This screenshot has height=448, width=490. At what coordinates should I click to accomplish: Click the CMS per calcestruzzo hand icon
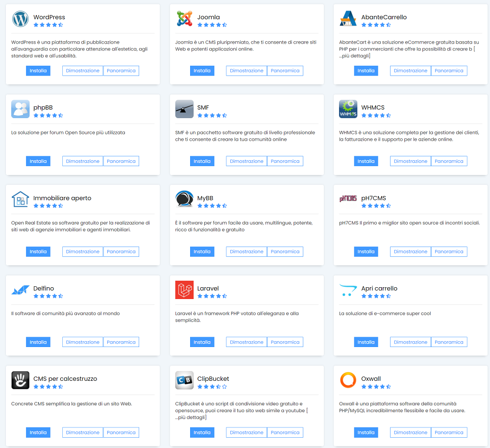pyautogui.click(x=20, y=380)
